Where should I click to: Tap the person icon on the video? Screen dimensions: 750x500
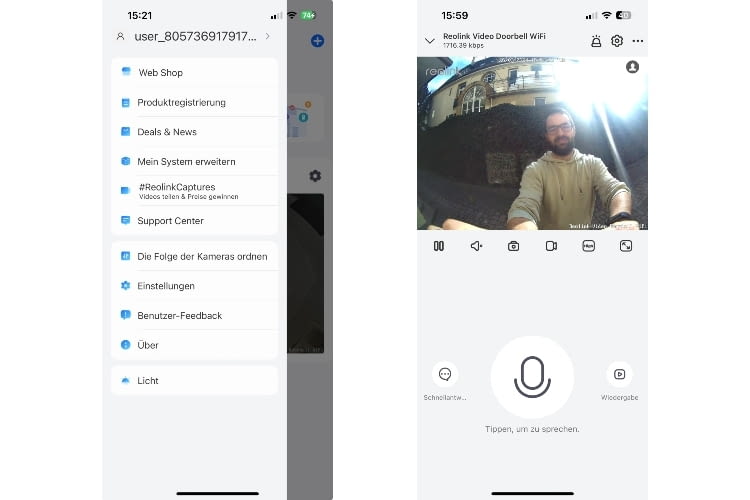pyautogui.click(x=632, y=67)
